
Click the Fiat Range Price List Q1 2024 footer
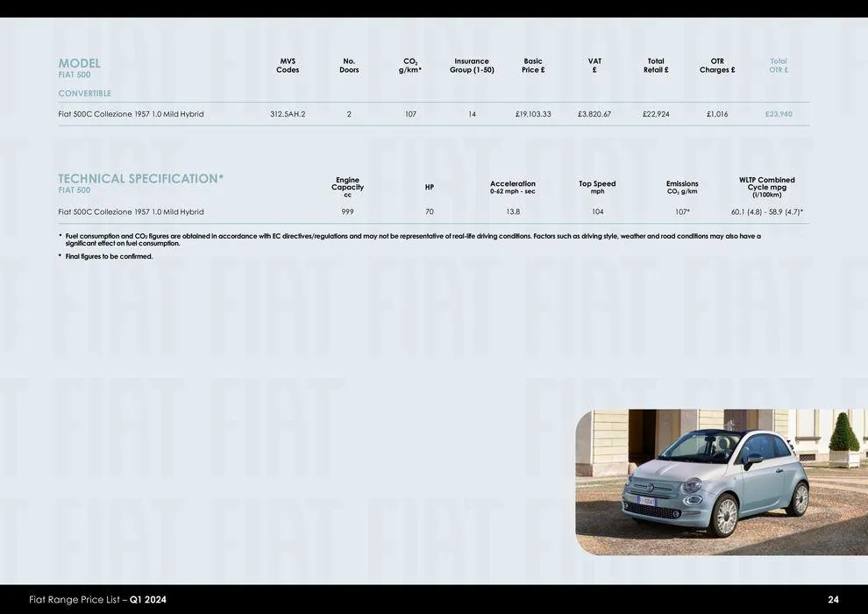click(x=96, y=598)
